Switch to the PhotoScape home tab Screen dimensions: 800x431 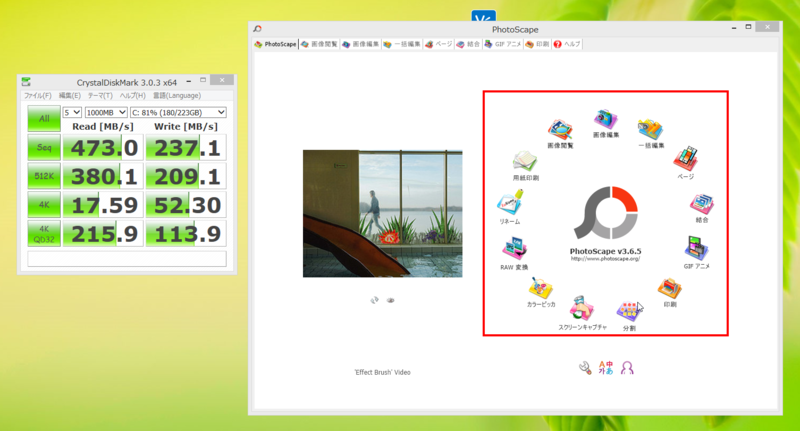276,44
